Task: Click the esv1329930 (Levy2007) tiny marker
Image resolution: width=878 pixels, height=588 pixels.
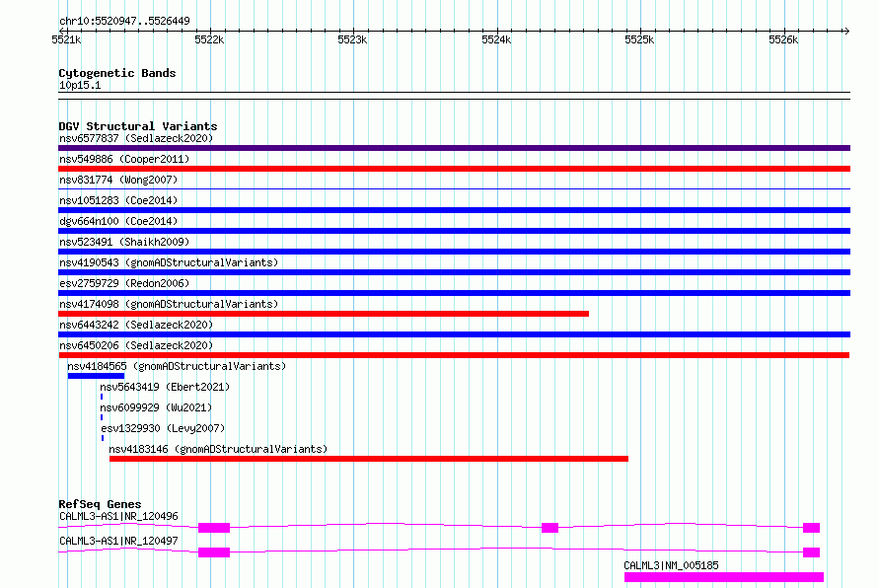Action: [103, 438]
